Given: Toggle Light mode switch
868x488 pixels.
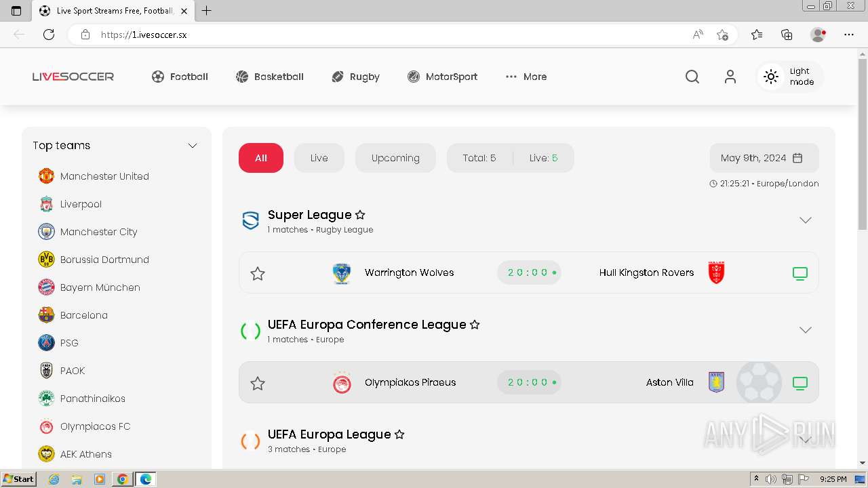Looking at the screenshot, I should 790,77.
